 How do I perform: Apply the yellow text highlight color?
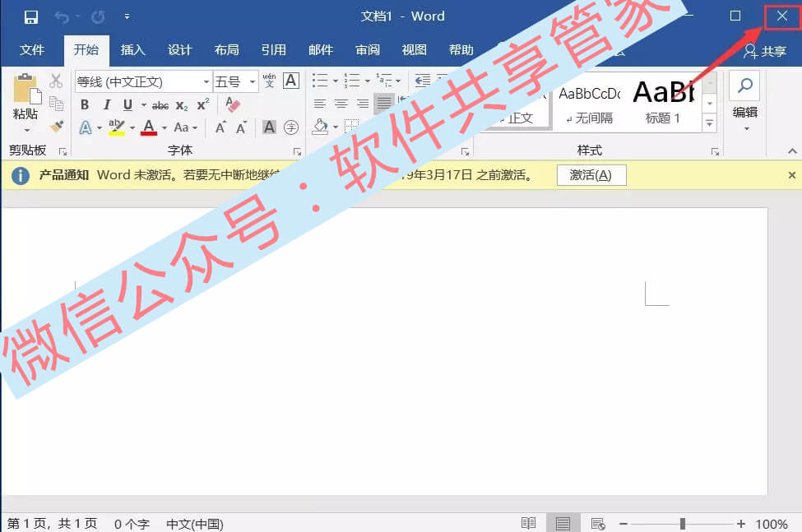117,127
